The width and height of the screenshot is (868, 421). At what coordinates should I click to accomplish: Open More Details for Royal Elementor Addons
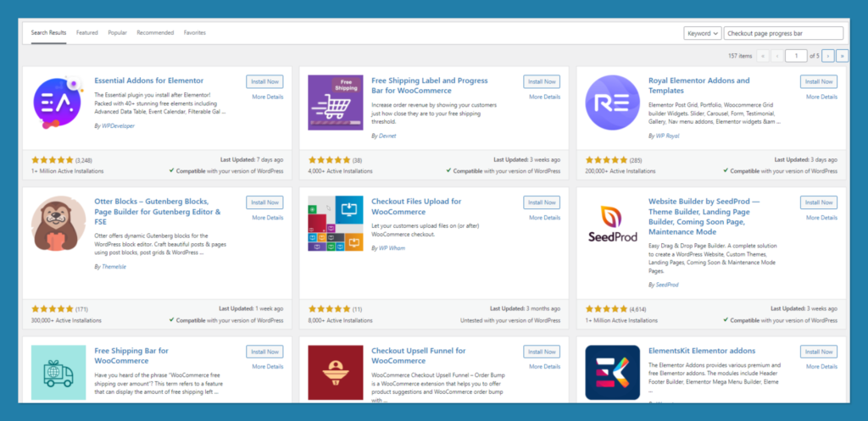[822, 97]
